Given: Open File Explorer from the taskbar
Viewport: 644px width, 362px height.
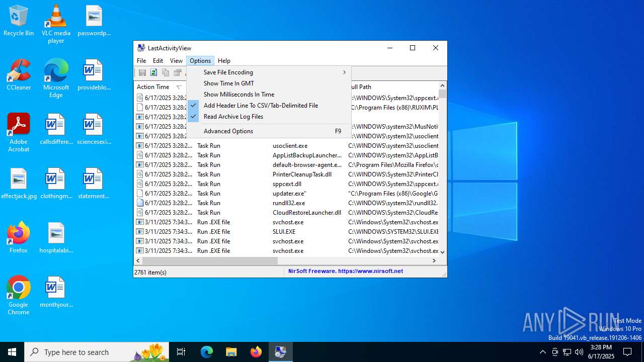Looking at the screenshot, I should point(231,352).
